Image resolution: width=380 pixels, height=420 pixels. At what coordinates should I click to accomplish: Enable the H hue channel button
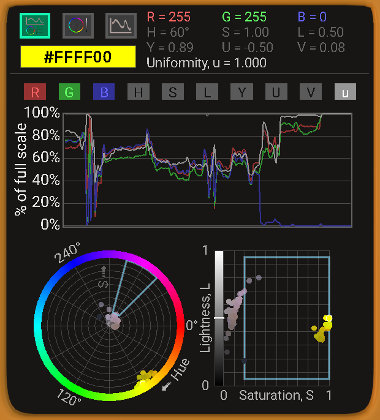(x=138, y=92)
